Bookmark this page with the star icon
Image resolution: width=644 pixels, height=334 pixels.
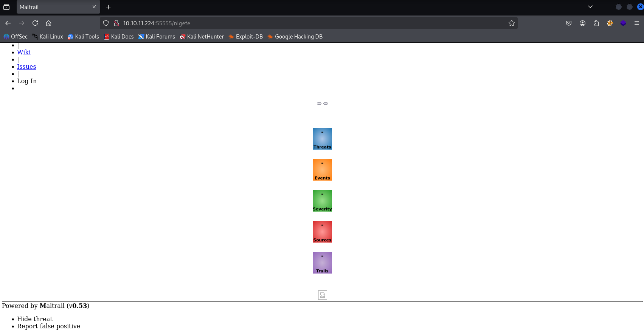[512, 23]
